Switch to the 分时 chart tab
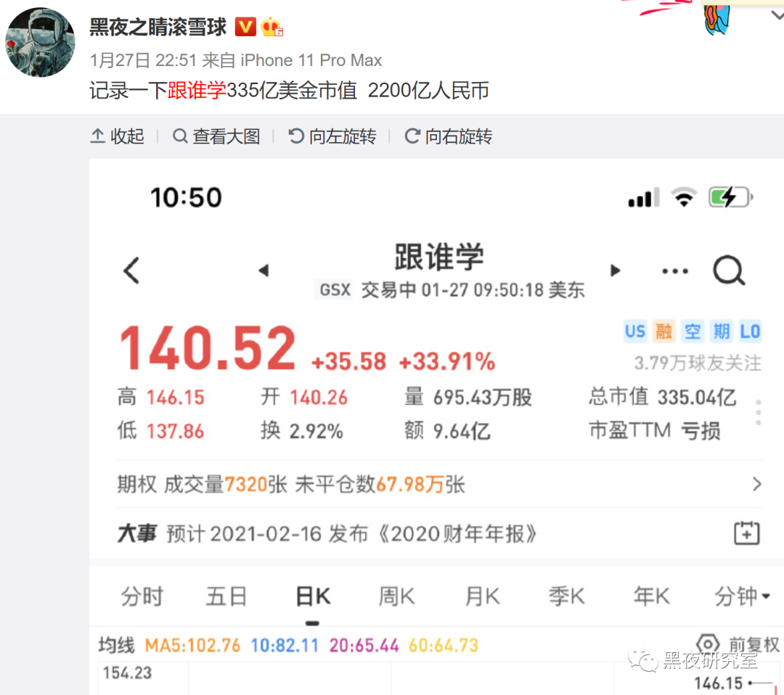 point(142,596)
